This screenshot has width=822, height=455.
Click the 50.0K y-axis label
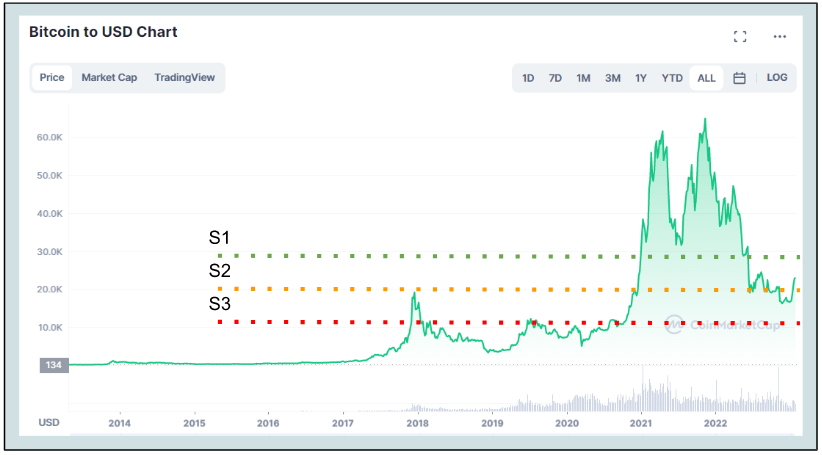(50, 176)
